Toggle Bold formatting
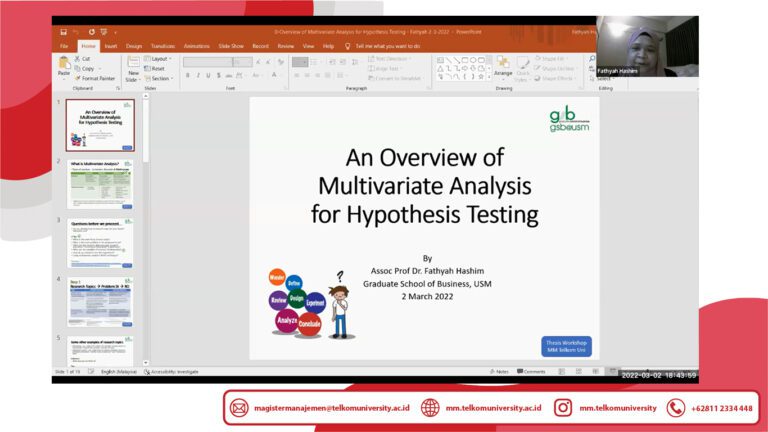The image size is (768, 432). pos(188,75)
